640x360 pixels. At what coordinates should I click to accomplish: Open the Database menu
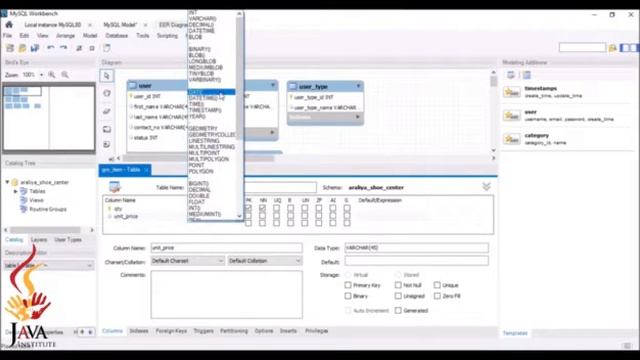click(x=117, y=36)
